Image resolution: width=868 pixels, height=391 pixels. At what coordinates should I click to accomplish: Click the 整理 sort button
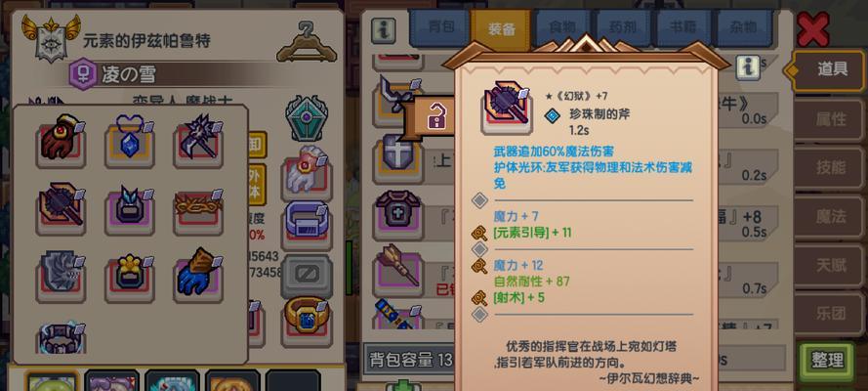(x=827, y=362)
